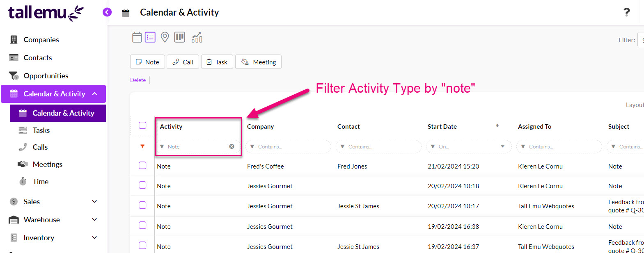Clear the Note filter with X icon

coord(231,146)
